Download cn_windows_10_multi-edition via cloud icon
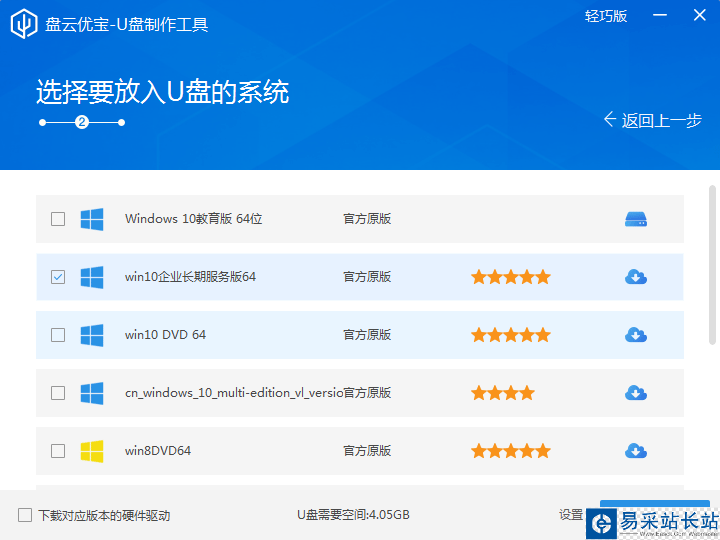 pyautogui.click(x=636, y=393)
